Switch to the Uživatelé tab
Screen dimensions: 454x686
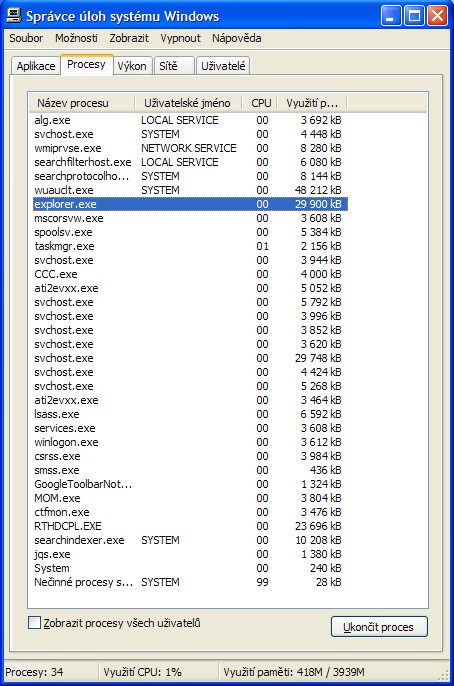223,66
